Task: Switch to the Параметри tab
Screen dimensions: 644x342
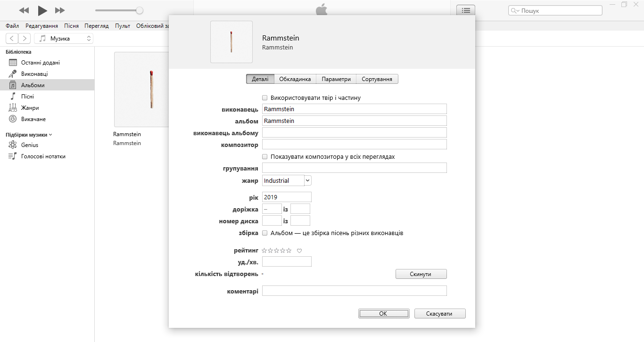Action: click(x=336, y=79)
